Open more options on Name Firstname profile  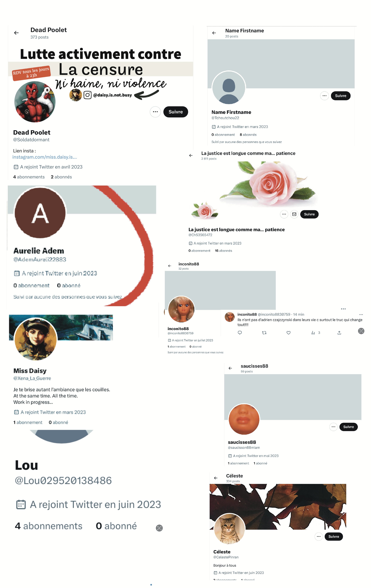(x=324, y=96)
